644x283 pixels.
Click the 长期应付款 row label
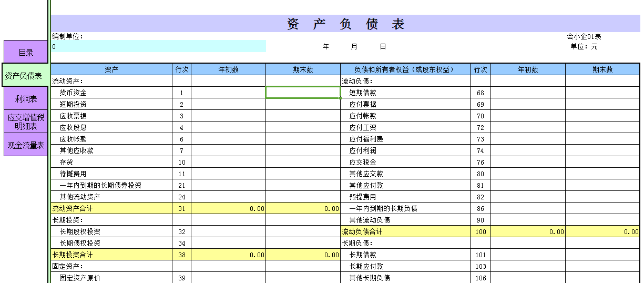click(366, 266)
